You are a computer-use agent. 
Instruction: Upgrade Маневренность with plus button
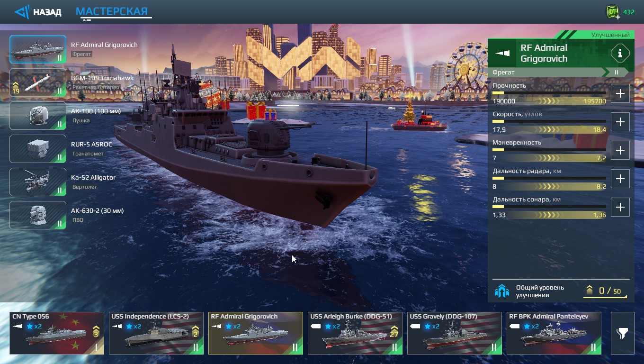(x=620, y=150)
